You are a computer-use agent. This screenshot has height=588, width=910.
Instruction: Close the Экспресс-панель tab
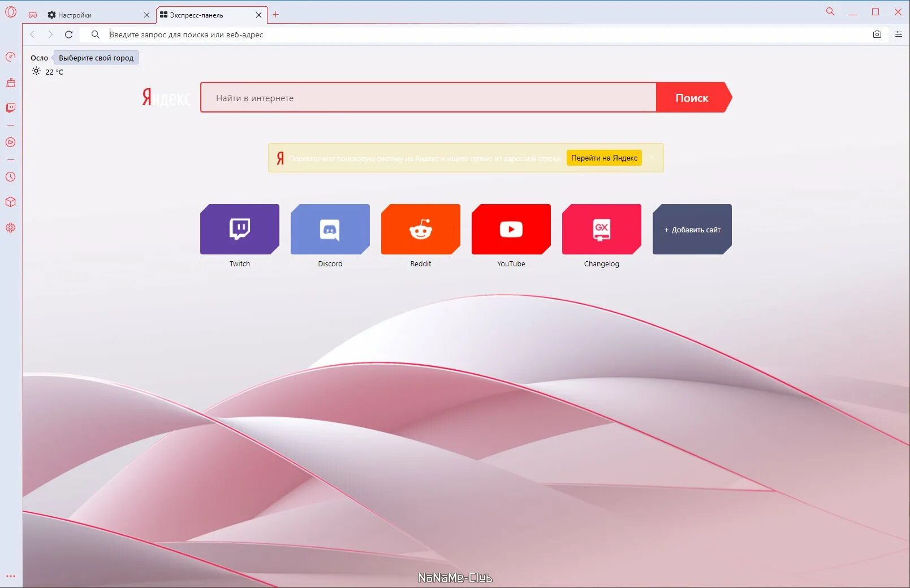click(258, 15)
